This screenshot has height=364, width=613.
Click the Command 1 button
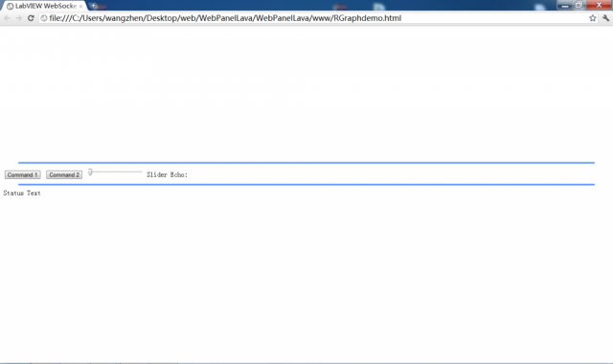[23, 174]
